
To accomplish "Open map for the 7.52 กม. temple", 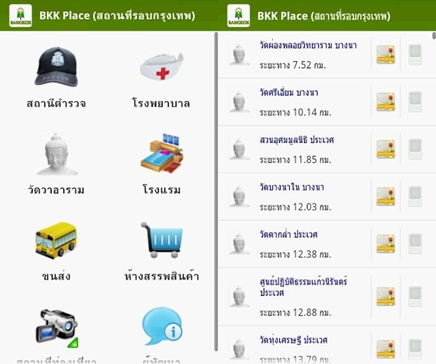I will (386, 55).
